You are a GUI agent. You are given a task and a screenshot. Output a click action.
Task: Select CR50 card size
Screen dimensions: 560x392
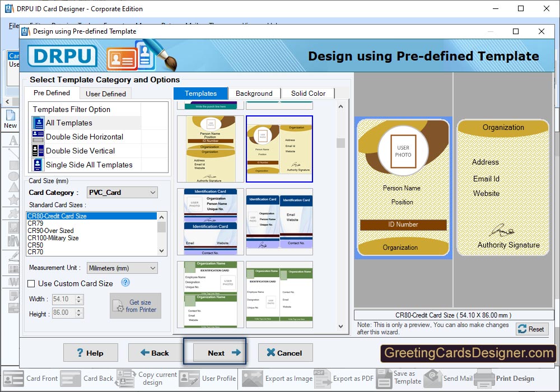[91, 245]
